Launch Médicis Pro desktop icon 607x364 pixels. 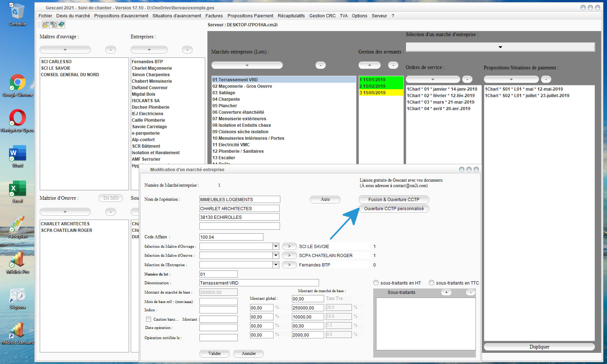coord(17,263)
